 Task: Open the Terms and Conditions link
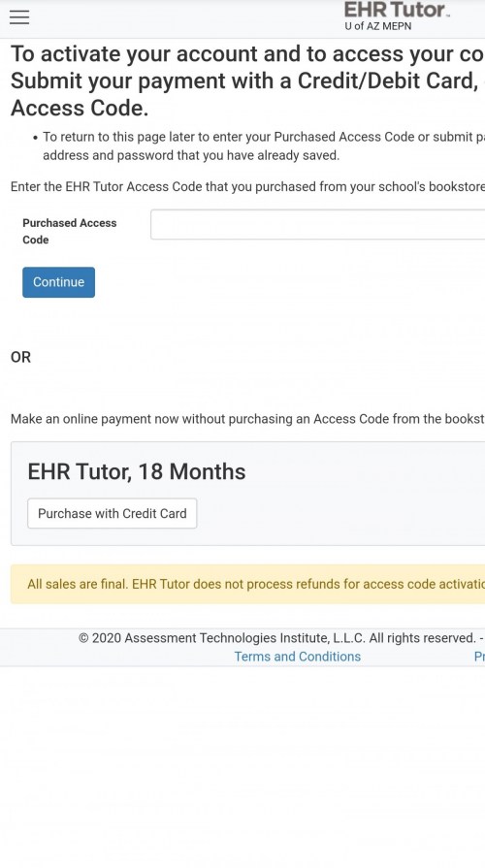click(x=298, y=657)
